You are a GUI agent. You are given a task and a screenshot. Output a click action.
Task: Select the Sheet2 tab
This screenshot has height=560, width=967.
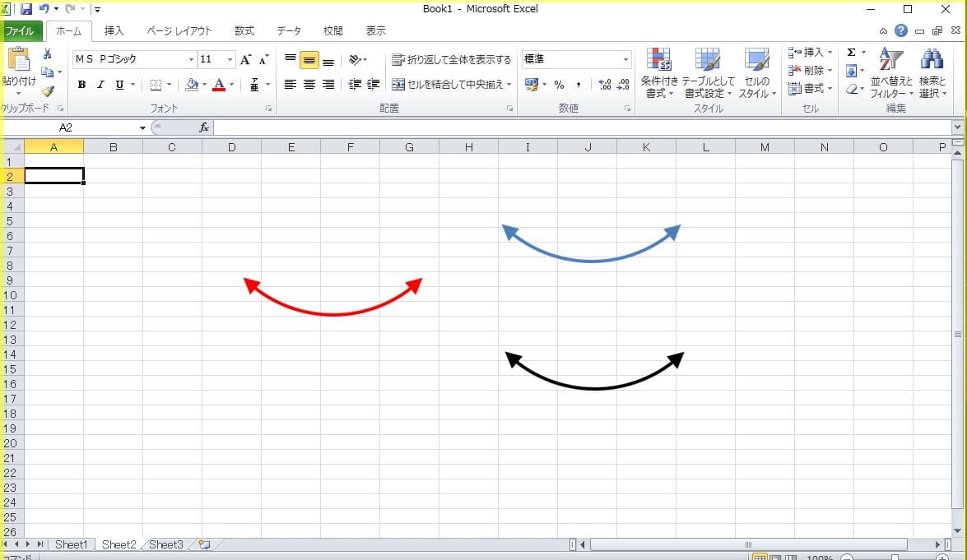[118, 544]
